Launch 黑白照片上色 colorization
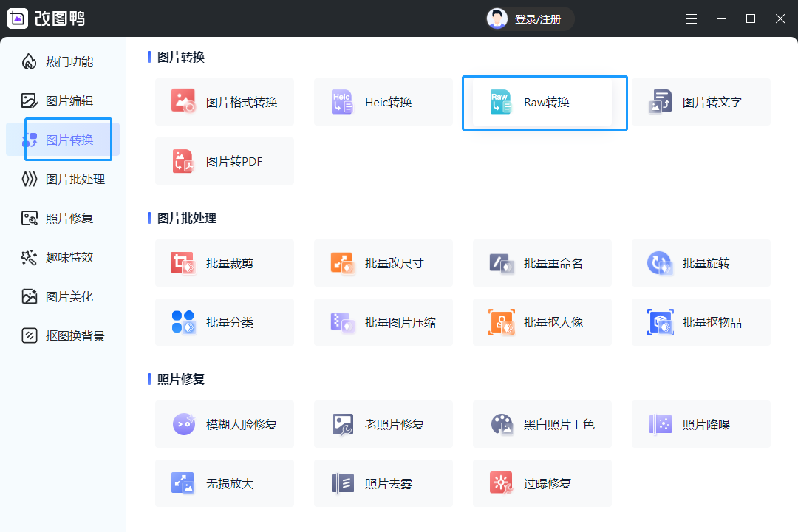The height and width of the screenshot is (532, 798). click(542, 424)
